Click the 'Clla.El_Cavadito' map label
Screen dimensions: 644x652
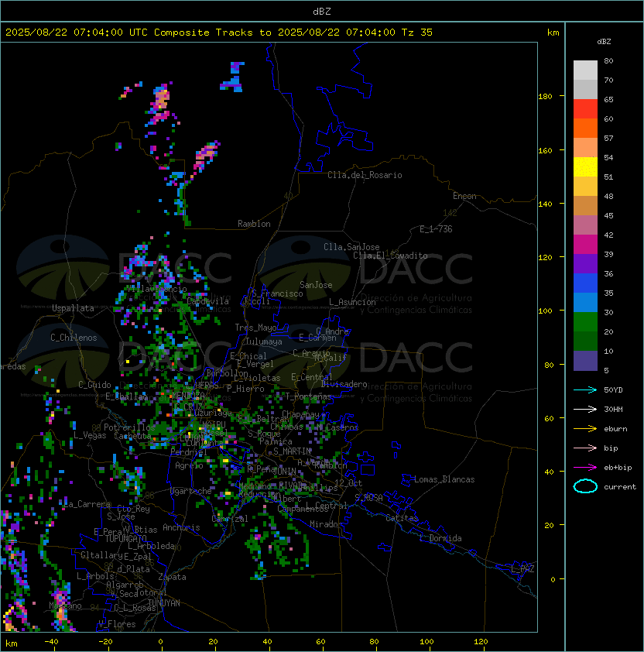click(x=390, y=256)
